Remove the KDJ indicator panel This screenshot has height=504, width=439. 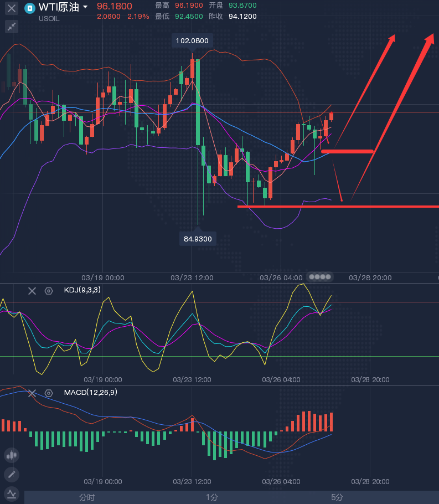click(32, 291)
